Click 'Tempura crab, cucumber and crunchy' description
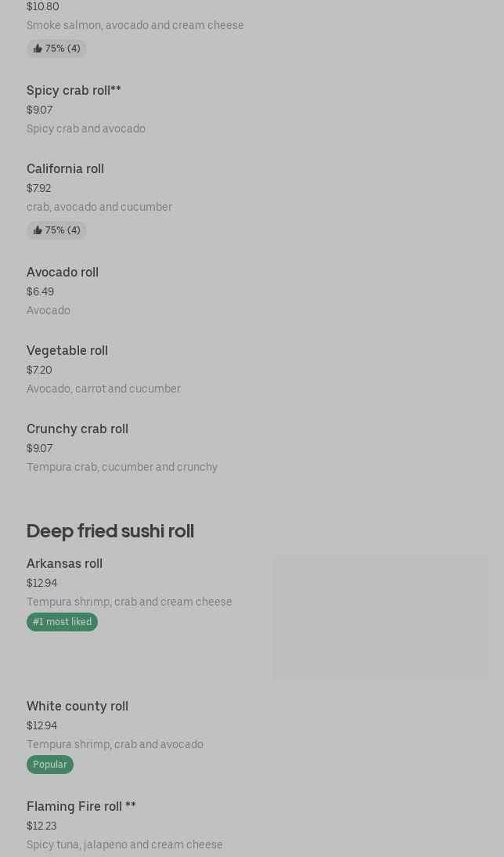 pos(122,468)
